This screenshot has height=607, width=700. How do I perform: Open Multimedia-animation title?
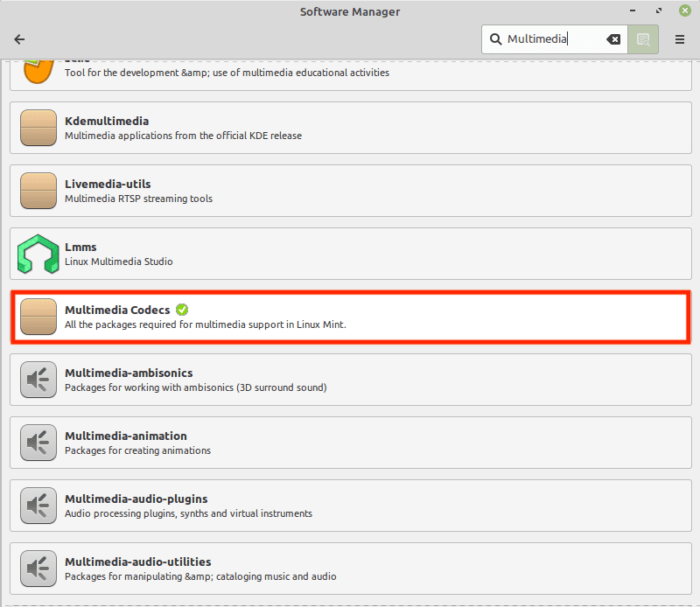126,436
